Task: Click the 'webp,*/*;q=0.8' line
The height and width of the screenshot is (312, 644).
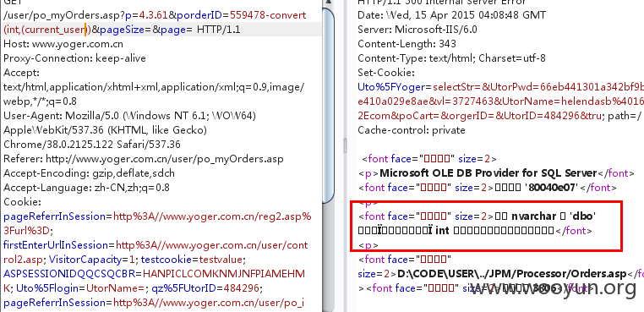Action: [40, 101]
